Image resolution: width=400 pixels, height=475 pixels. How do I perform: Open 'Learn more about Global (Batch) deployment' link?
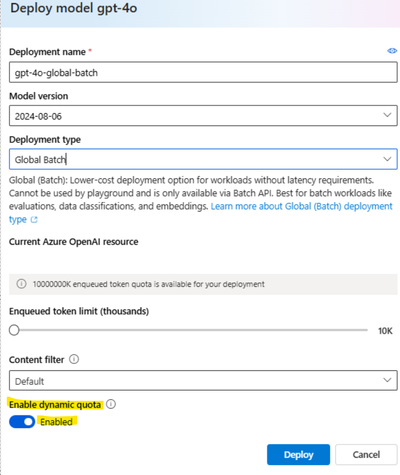pyautogui.click(x=301, y=206)
